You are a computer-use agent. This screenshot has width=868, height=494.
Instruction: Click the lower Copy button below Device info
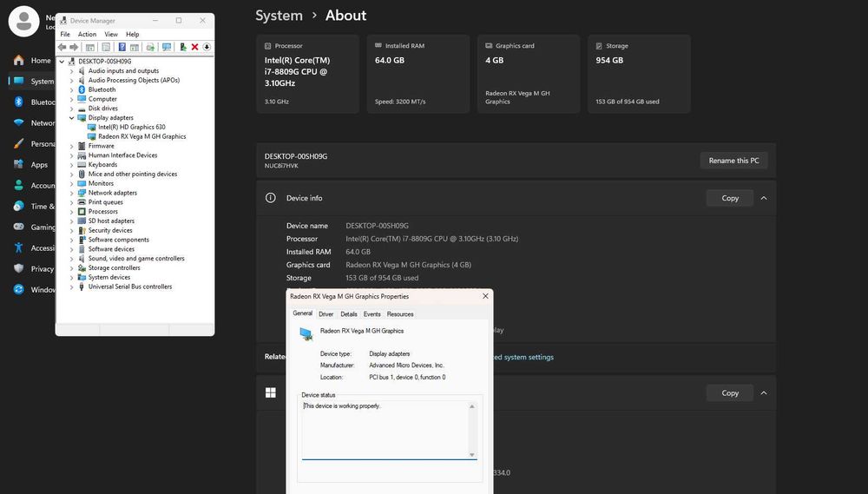click(730, 392)
